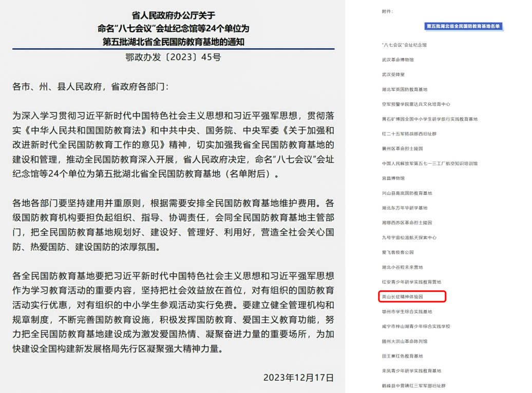Select 武汉受降堂 in the attachment list
Screen dimensions: 532x393
(x=393, y=75)
